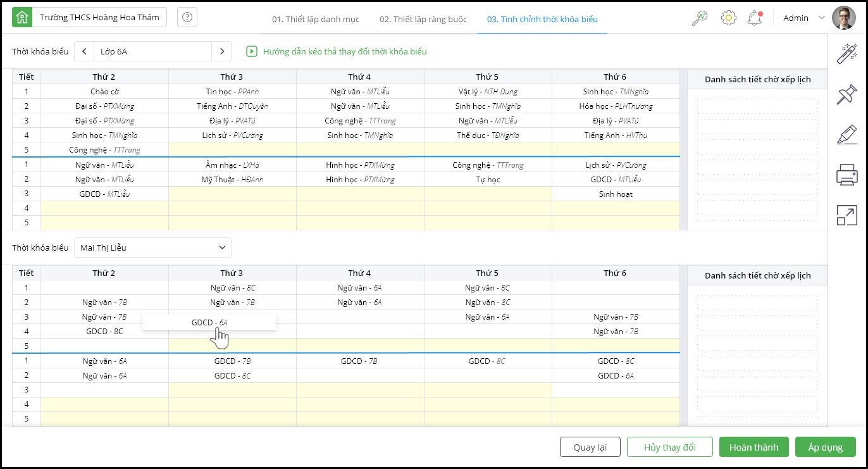Open the Mai Thị Liễu teacher dropdown
Image resolution: width=868 pixels, height=469 pixels.
(152, 247)
